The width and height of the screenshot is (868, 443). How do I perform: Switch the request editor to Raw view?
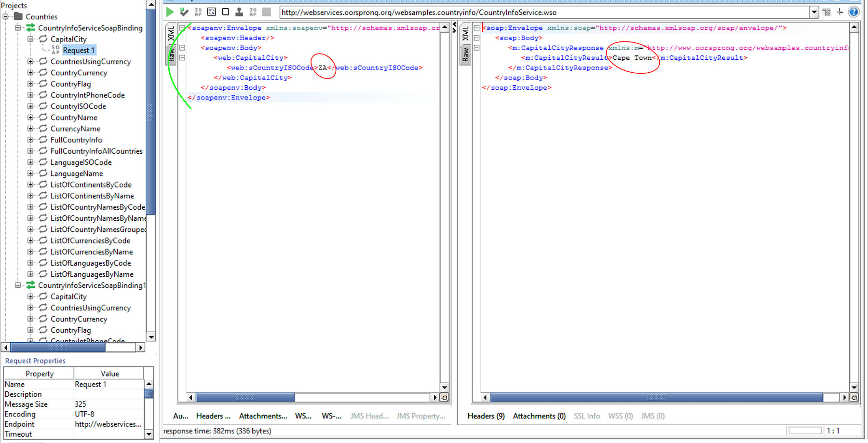coord(171,54)
